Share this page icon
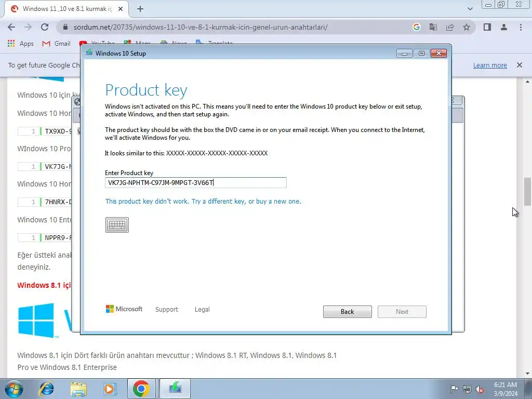The width and height of the screenshot is (532, 399). point(450,27)
